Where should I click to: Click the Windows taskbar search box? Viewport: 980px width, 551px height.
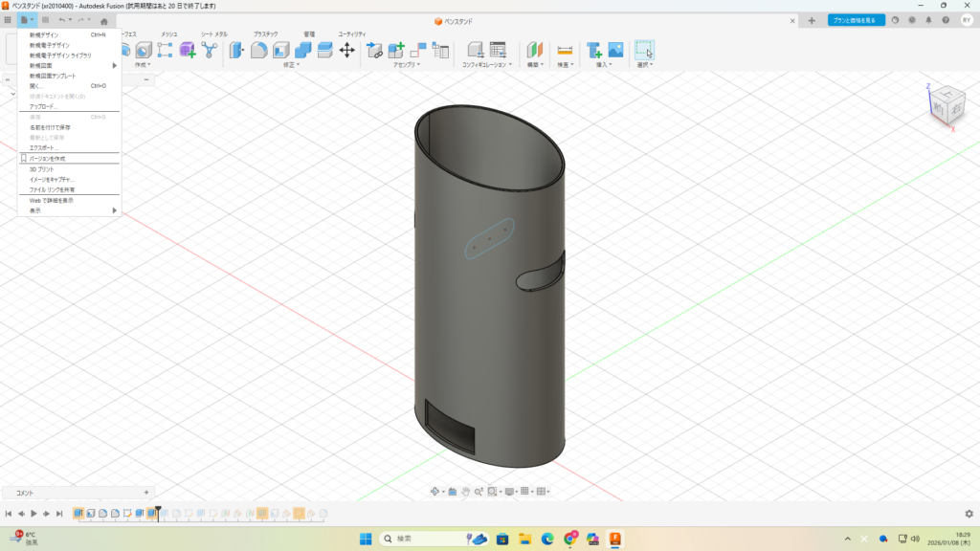418,539
